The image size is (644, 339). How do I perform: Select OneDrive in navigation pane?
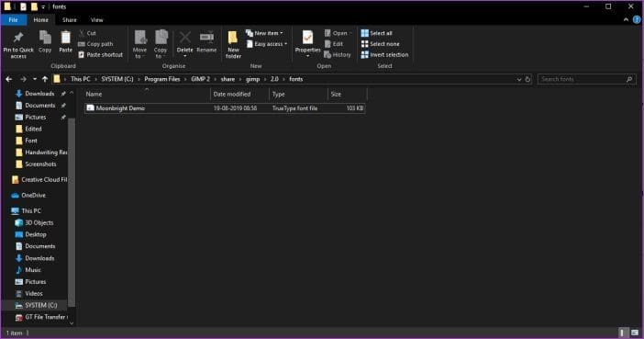(x=33, y=195)
